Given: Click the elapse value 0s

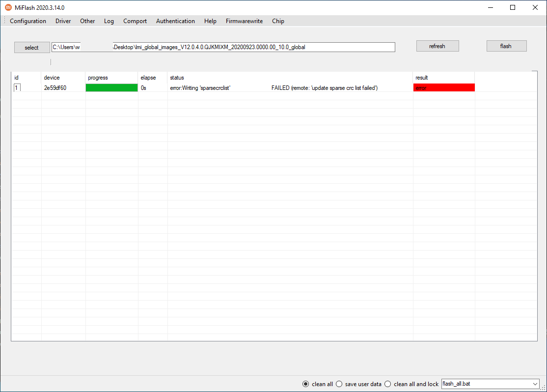Looking at the screenshot, I should point(143,88).
